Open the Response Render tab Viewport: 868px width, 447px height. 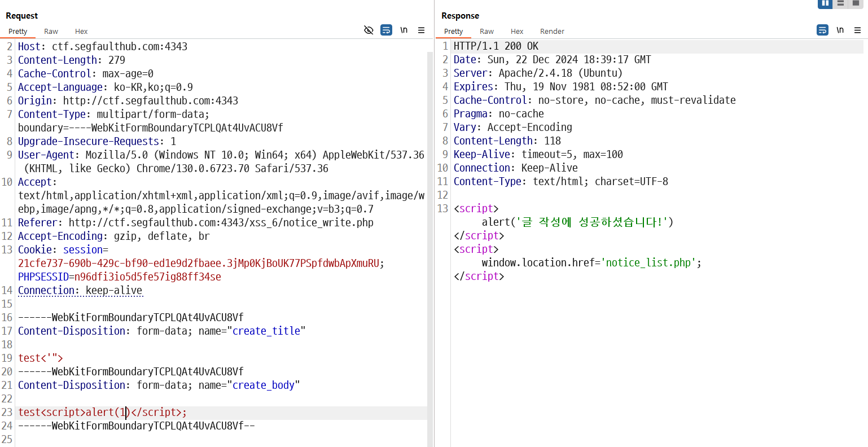click(552, 31)
